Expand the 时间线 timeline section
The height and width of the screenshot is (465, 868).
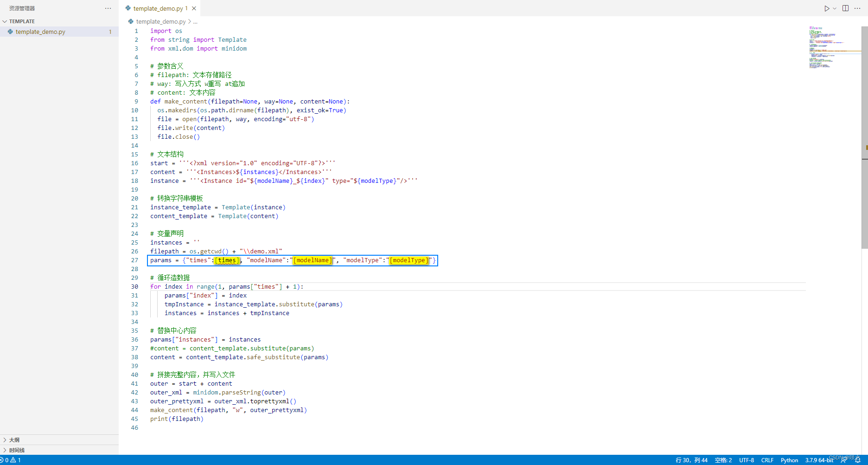[x=17, y=450]
